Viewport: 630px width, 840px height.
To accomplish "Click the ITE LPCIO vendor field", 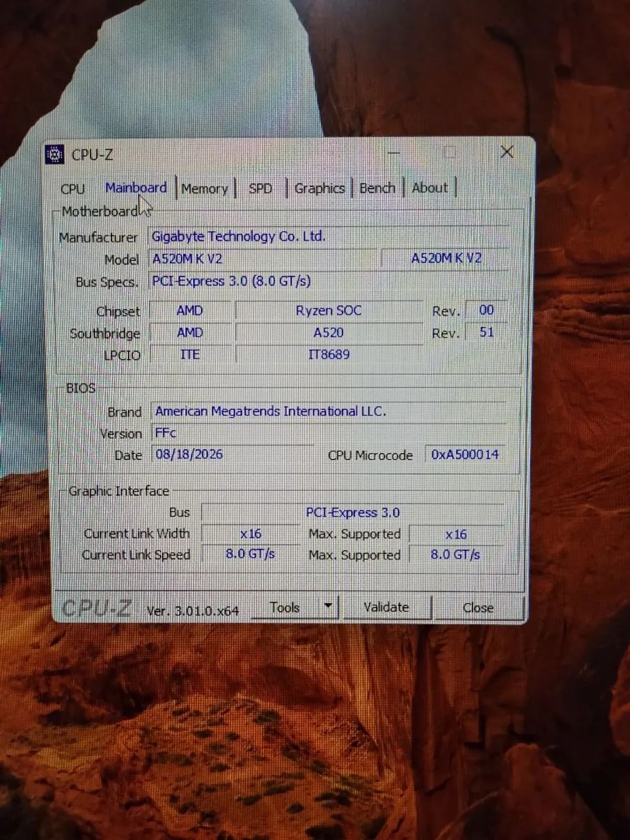I will coord(190,354).
